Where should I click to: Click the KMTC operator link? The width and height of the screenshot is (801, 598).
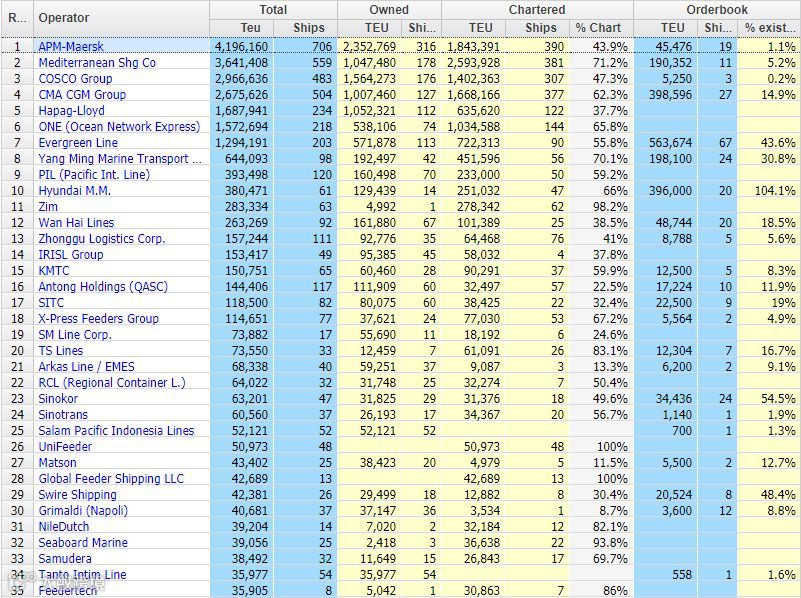54,271
